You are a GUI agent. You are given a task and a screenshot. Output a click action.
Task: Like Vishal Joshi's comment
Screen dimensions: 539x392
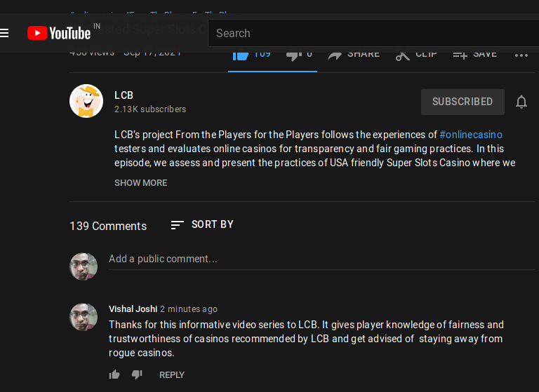click(x=114, y=374)
